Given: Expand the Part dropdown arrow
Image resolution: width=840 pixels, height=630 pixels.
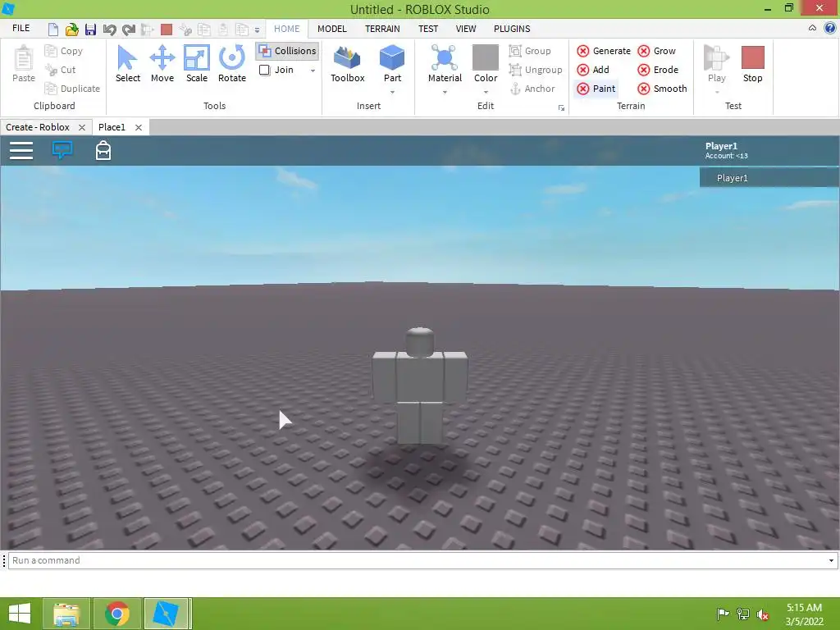Looking at the screenshot, I should point(392,92).
